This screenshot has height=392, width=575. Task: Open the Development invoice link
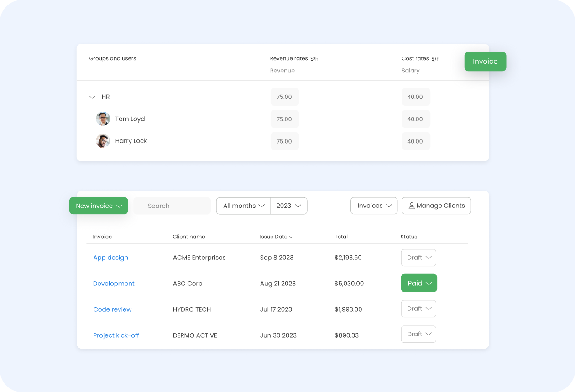click(114, 284)
